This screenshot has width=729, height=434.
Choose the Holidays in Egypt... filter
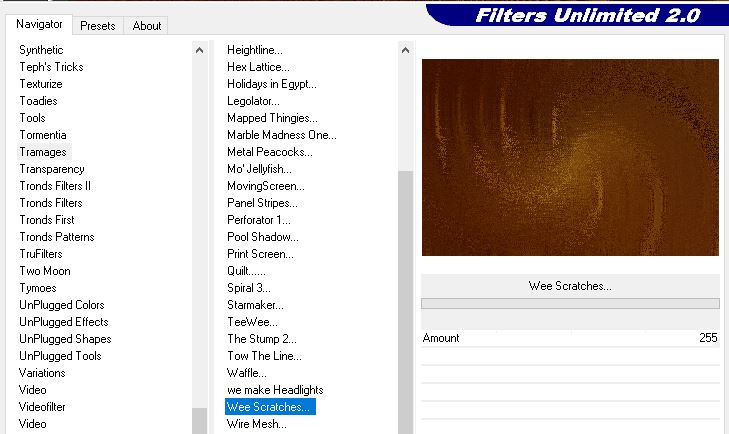[x=272, y=84]
